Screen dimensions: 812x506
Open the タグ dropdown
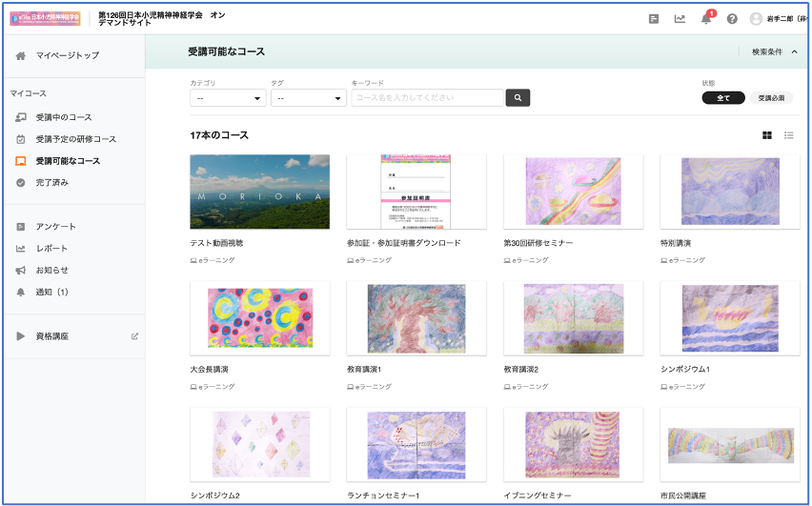click(309, 98)
